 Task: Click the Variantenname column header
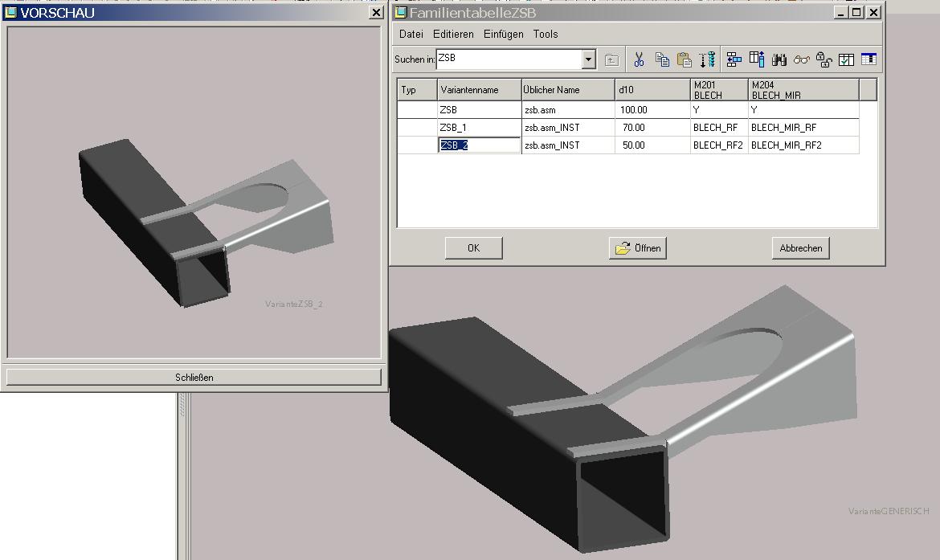[479, 90]
